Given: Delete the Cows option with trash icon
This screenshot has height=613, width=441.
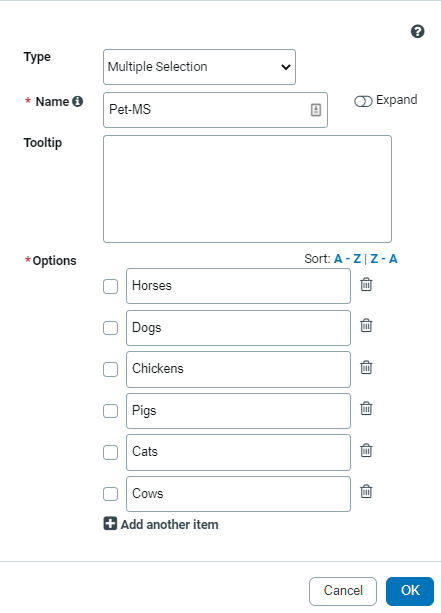Looking at the screenshot, I should pos(366,491).
